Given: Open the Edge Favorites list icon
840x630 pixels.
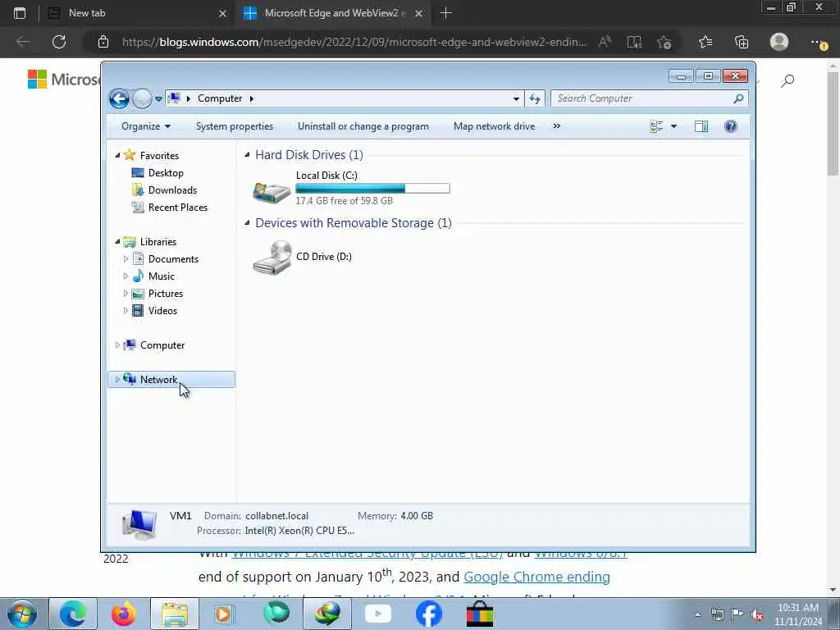Looking at the screenshot, I should click(705, 42).
